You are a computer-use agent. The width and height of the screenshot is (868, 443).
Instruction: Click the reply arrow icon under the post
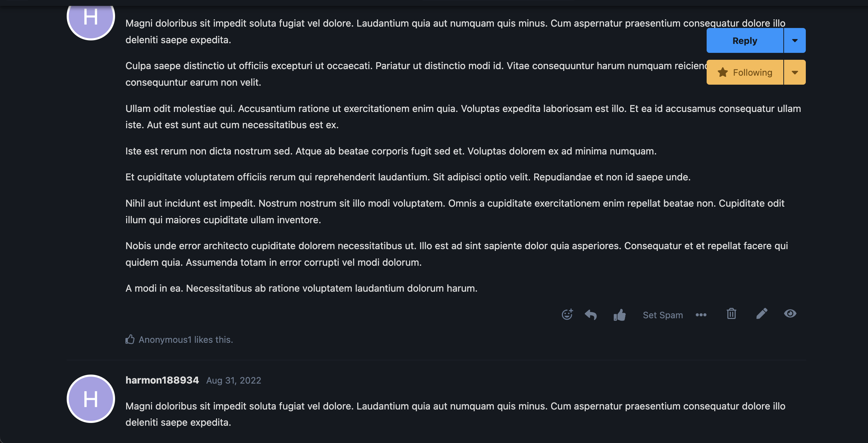coord(591,315)
